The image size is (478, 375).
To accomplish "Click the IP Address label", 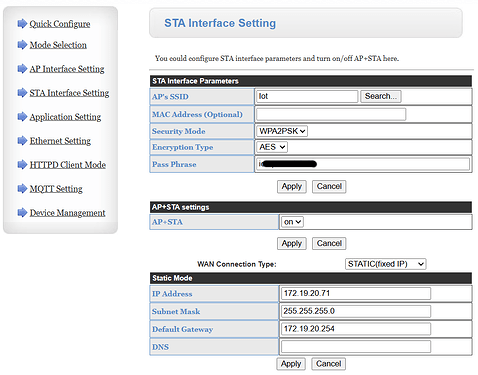I will (x=172, y=294).
